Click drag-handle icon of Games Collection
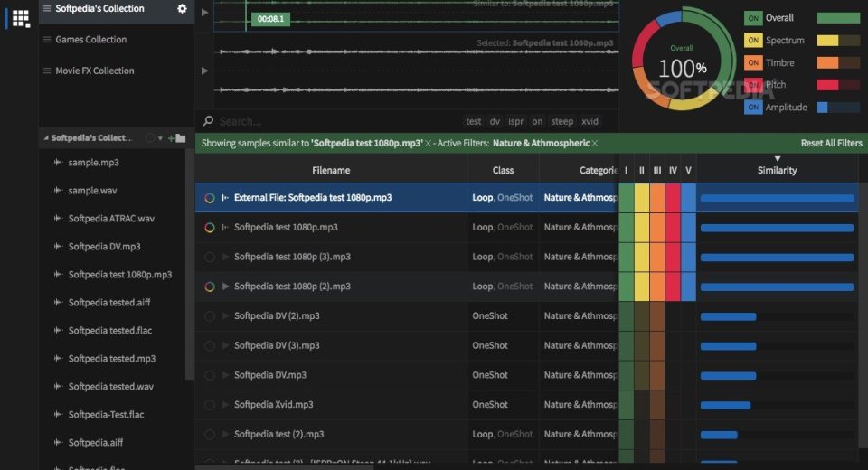The width and height of the screenshot is (868, 470). pos(47,39)
